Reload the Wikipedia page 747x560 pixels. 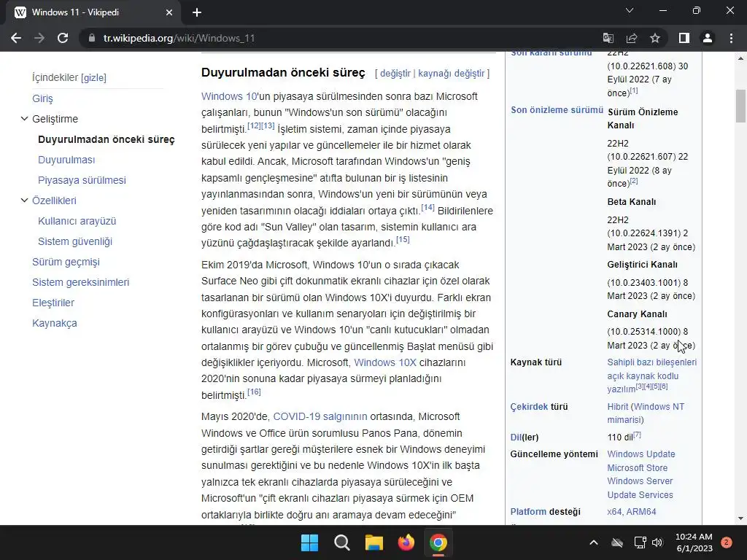click(63, 38)
